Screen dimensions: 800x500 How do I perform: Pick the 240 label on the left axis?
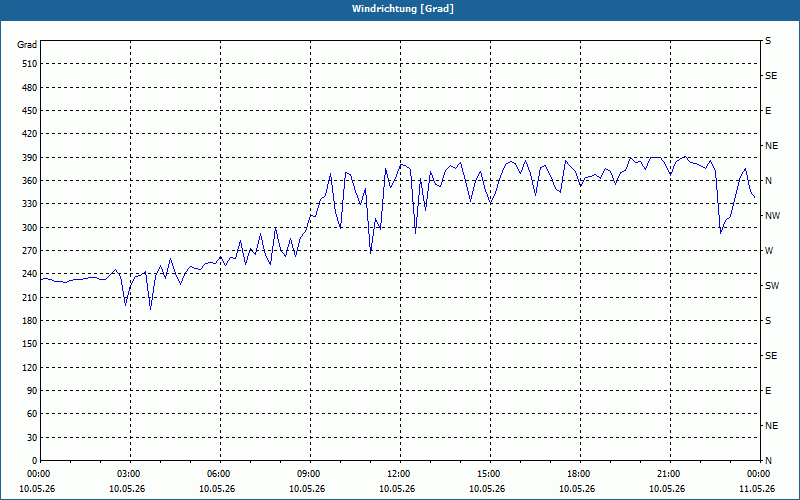(x=30, y=274)
